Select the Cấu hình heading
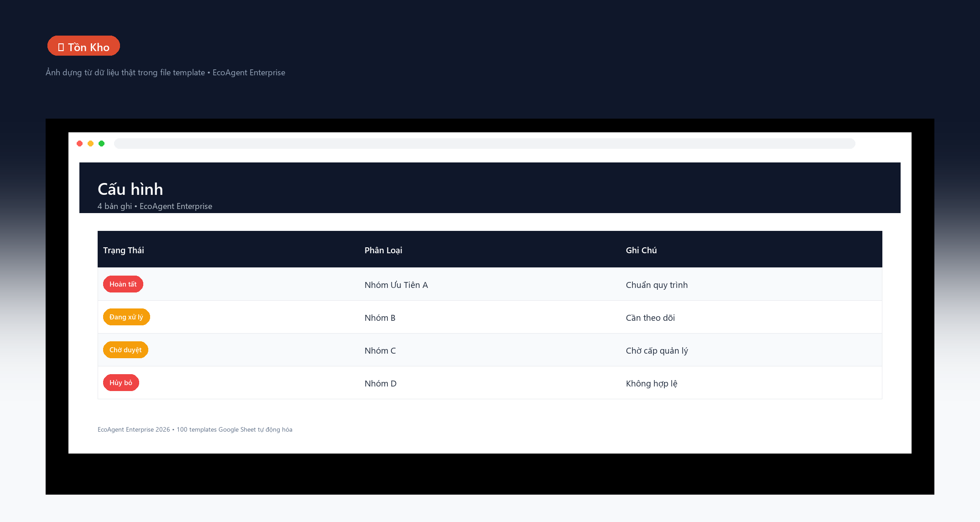Viewport: 980px width, 522px height. pos(130,189)
